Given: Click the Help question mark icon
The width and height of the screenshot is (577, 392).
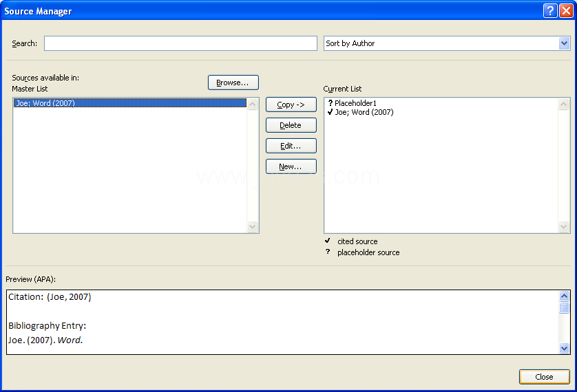Looking at the screenshot, I should (549, 10).
